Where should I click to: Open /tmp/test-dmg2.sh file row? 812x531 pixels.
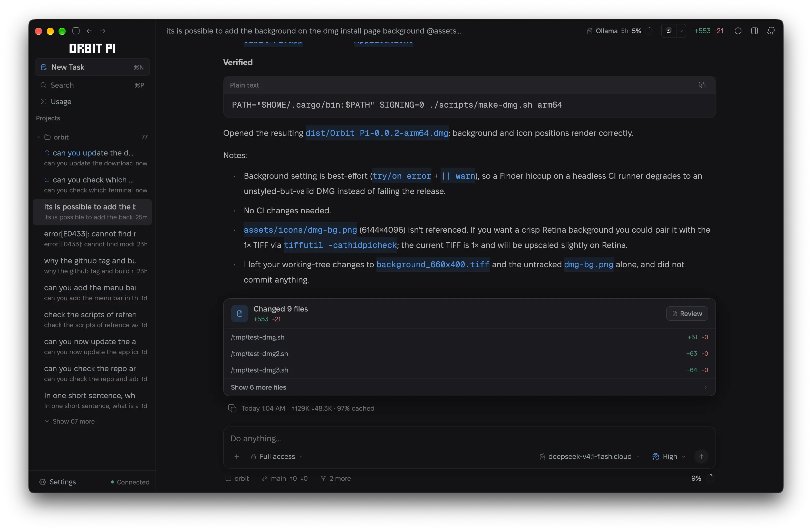click(469, 354)
